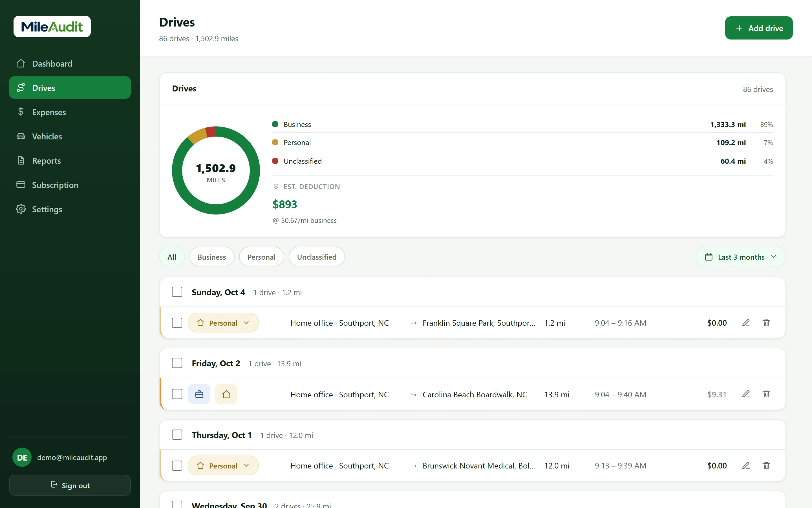This screenshot has height=508, width=812.
Task: Click the '1,333.3 mi' business mileage value
Action: tap(728, 125)
